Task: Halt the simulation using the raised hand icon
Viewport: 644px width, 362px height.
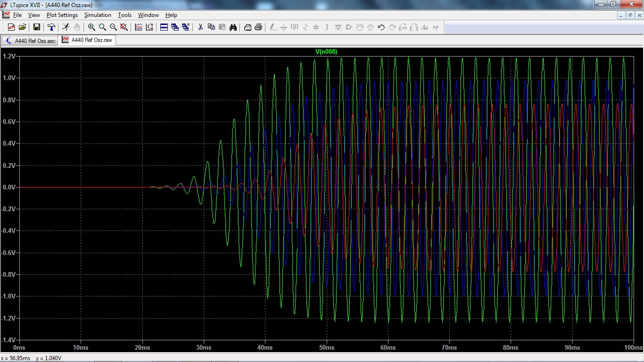Action: [x=77, y=27]
